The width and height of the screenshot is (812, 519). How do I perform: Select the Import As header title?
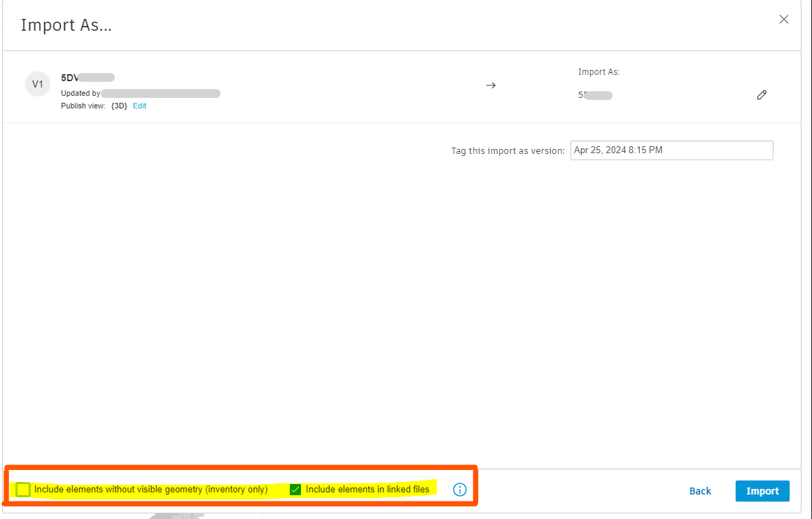point(66,25)
